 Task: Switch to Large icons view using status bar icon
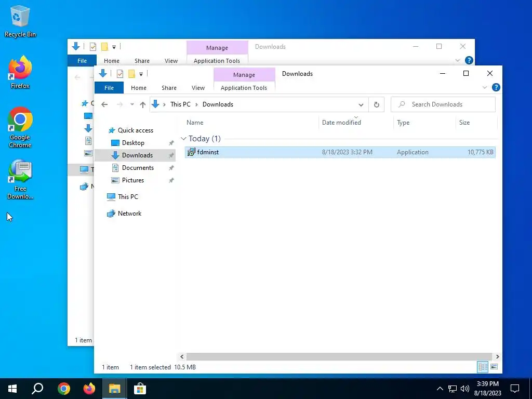pyautogui.click(x=495, y=367)
